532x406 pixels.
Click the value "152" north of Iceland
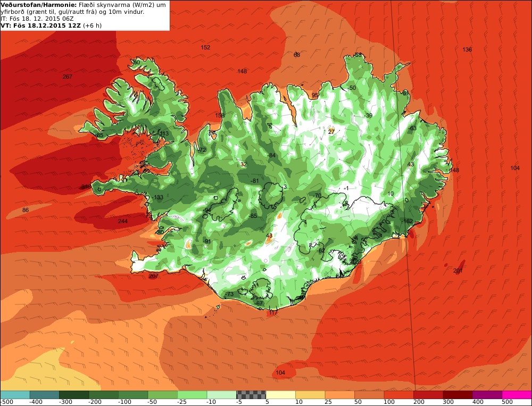205,47
